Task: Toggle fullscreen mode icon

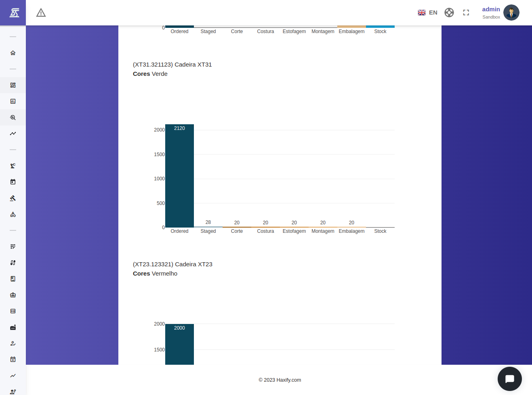Action: 466,13
